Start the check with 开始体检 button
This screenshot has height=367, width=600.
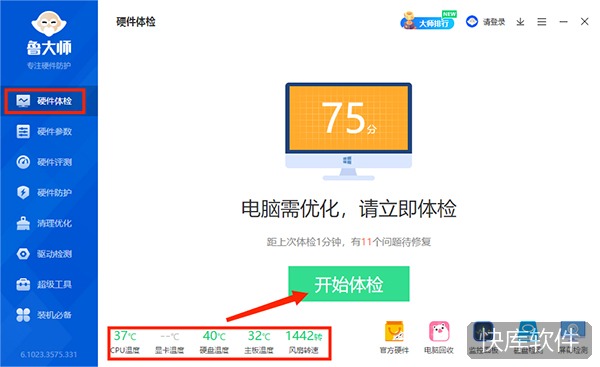tap(349, 284)
